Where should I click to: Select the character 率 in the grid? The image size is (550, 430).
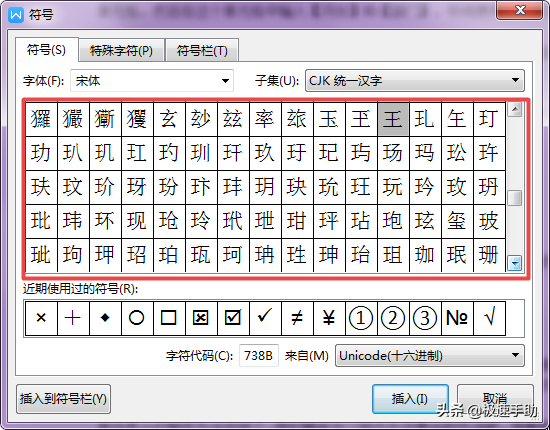[x=265, y=119]
